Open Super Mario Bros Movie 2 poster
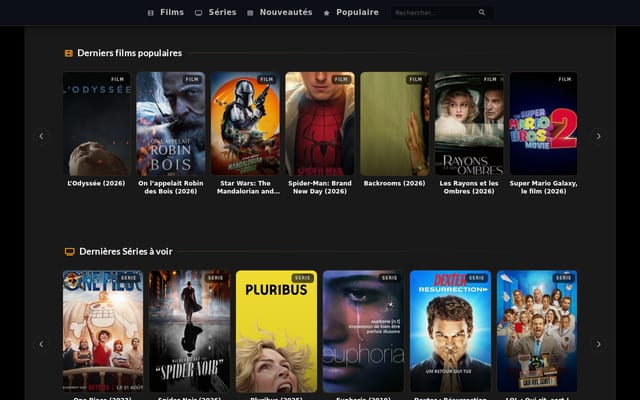Viewport: 640px width, 400px height. click(x=543, y=124)
